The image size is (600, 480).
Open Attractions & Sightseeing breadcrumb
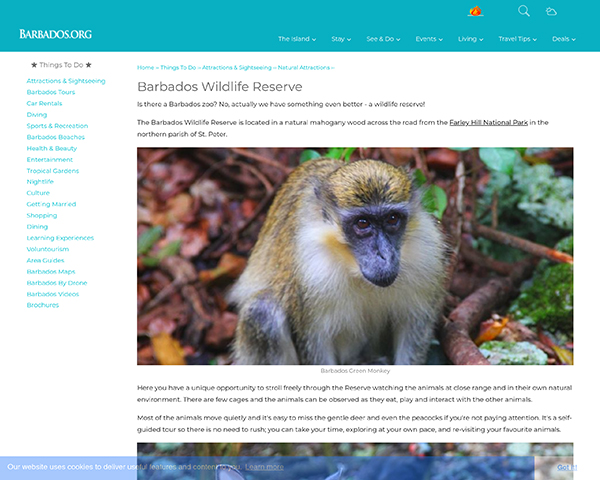[236, 67]
